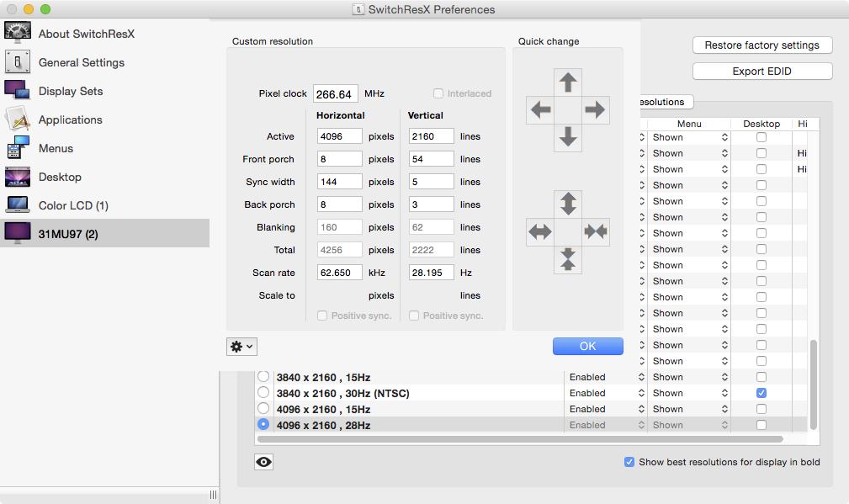Open the gear options menu
Screen dimensions: 849x504
(241, 347)
